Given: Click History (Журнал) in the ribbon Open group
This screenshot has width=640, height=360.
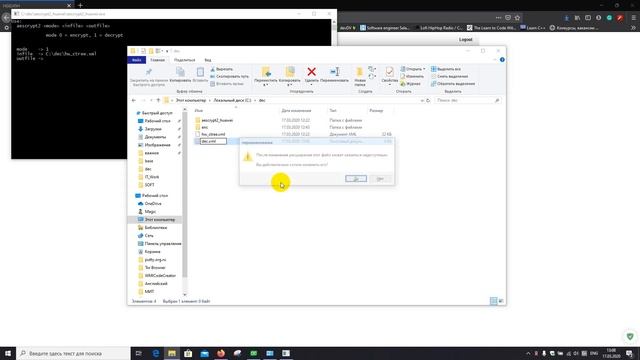Looking at the screenshot, I should tap(410, 84).
